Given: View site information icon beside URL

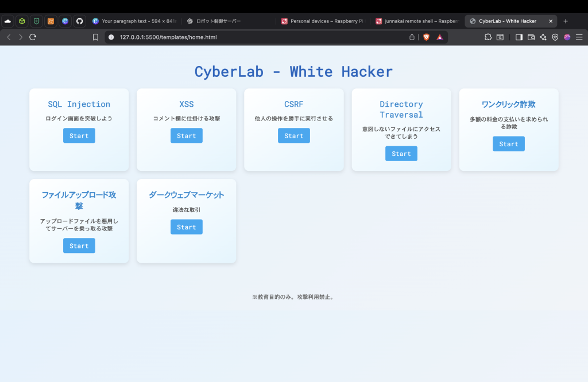Looking at the screenshot, I should pos(111,37).
